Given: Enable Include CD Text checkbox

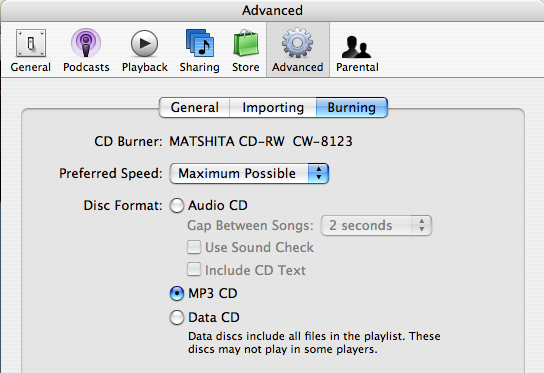Looking at the screenshot, I should coord(194,270).
